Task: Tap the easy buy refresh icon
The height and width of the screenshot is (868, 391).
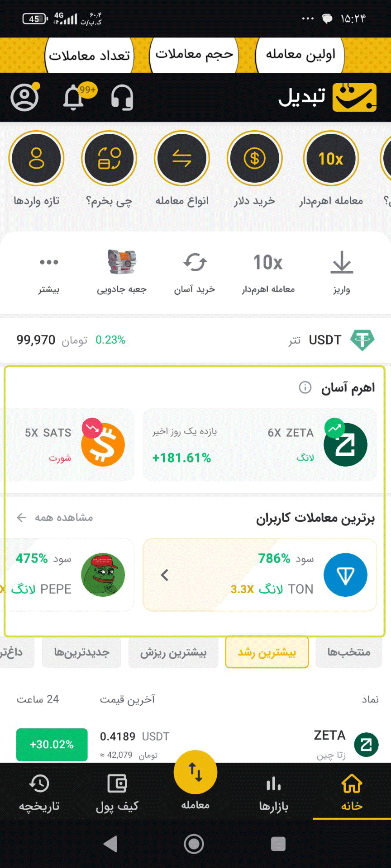Action: coord(195,262)
